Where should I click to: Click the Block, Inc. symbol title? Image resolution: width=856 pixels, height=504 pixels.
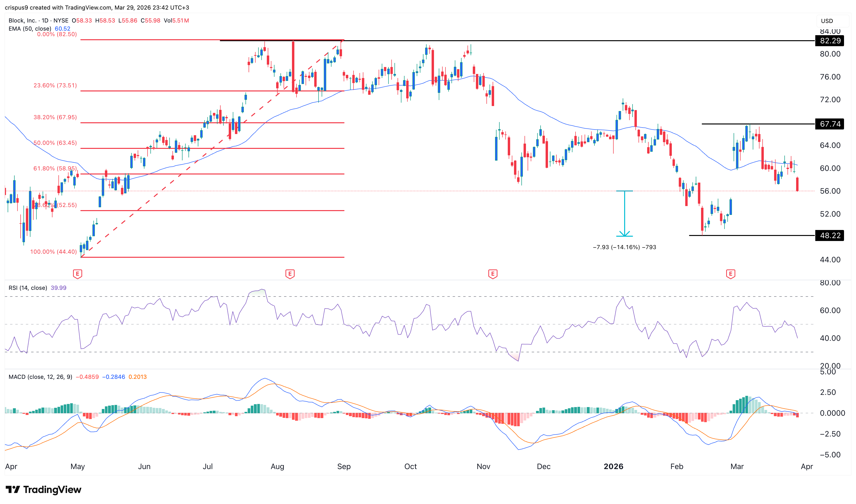click(23, 20)
